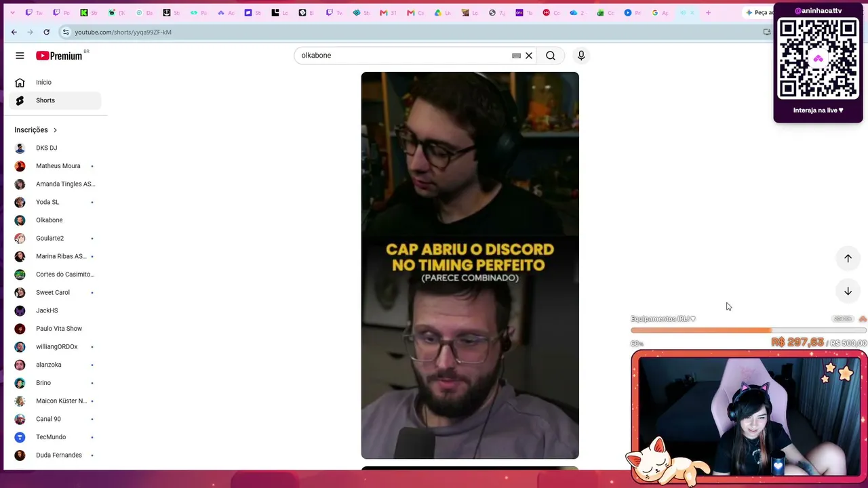Open Paulo Vita Show channel
The image size is (868, 488).
56,329
